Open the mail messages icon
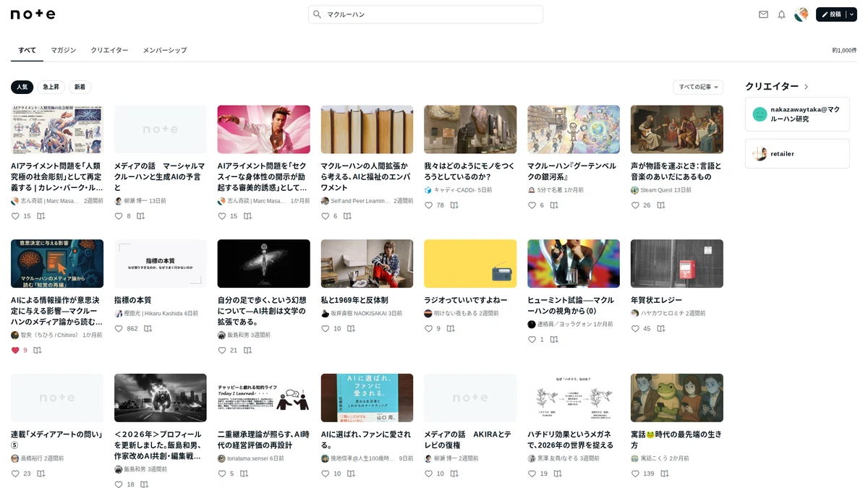The width and height of the screenshot is (868, 488). coord(763,14)
